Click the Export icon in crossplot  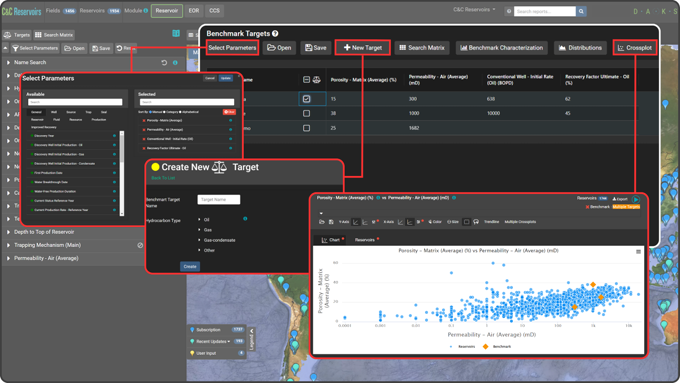(620, 199)
